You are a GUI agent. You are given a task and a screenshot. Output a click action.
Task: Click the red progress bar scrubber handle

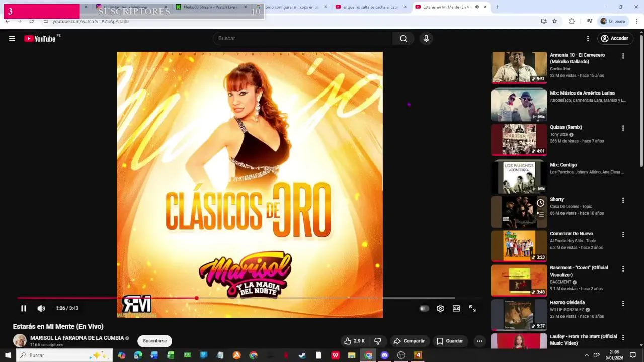[x=197, y=298]
